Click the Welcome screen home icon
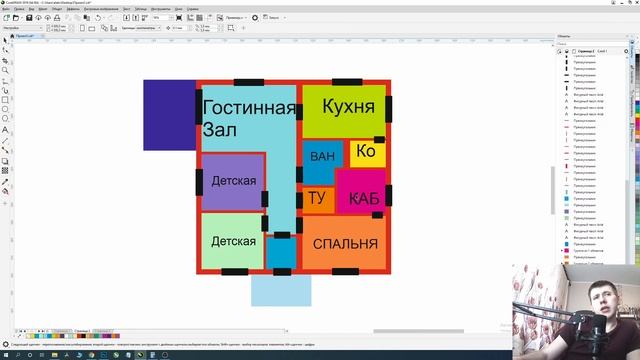 pos(12,36)
